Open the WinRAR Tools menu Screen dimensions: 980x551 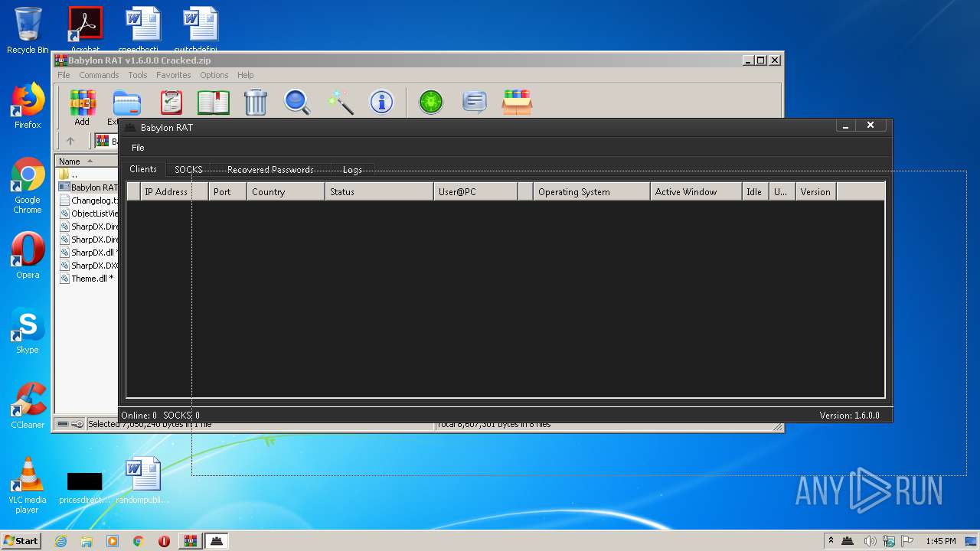(x=138, y=75)
